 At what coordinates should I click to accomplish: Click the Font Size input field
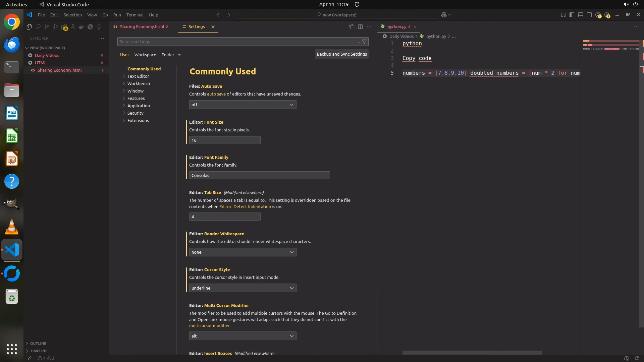[x=224, y=140]
